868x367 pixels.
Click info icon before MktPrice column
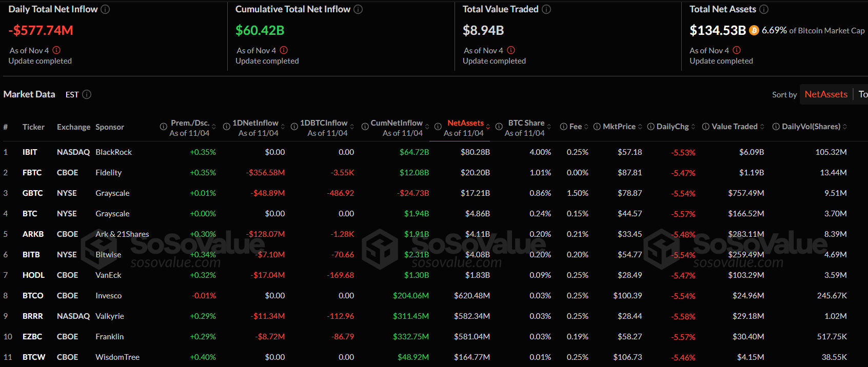pyautogui.click(x=597, y=127)
